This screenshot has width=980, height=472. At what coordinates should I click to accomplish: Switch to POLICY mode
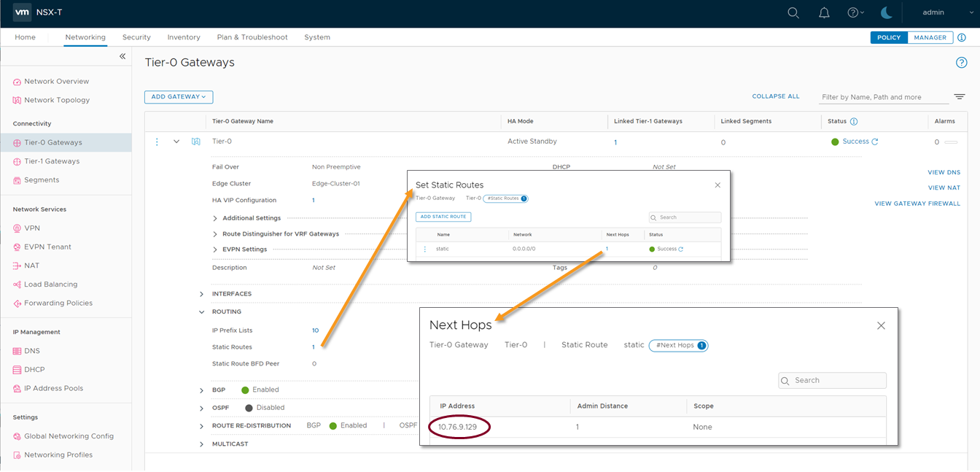tap(889, 37)
